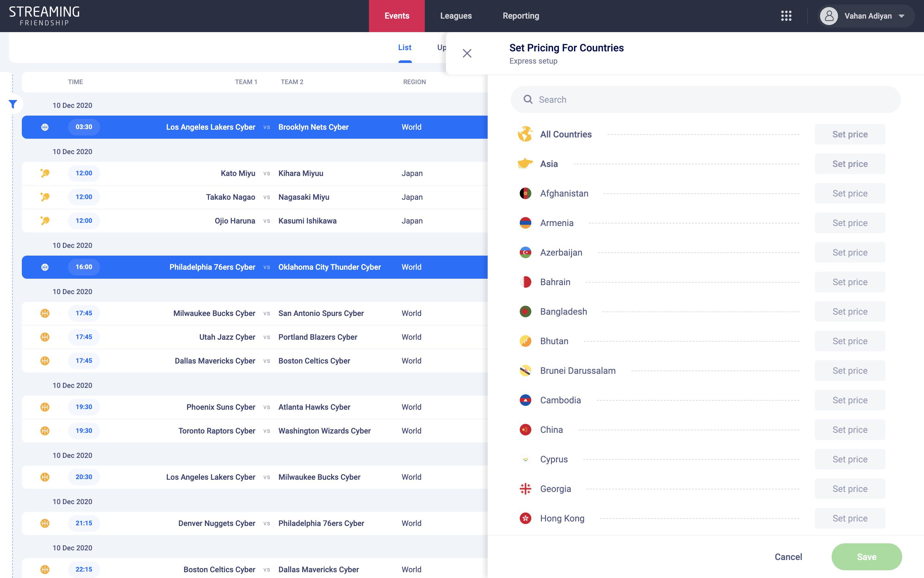This screenshot has width=924, height=578.
Task: Open the Leagues tab
Action: pos(456,16)
